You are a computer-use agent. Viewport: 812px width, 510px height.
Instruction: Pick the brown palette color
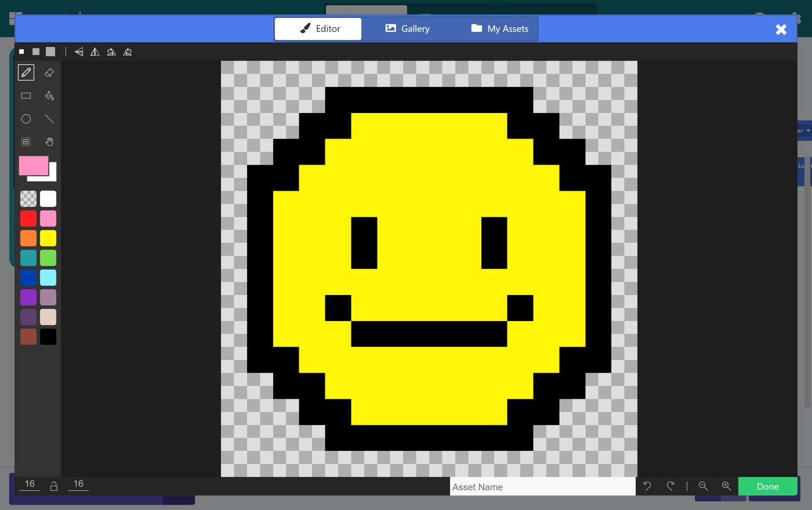coord(28,337)
